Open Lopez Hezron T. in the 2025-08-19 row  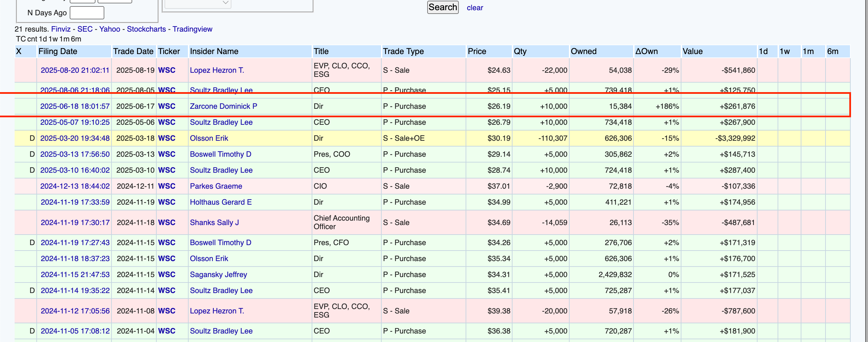(217, 70)
